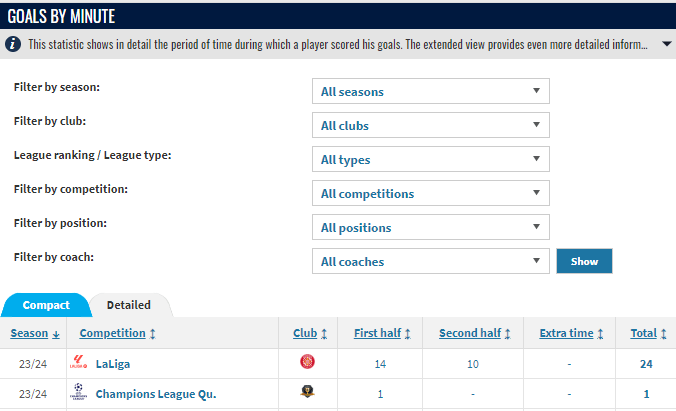Open the Filter by club dropdown
This screenshot has height=411, width=676.
[x=430, y=126]
